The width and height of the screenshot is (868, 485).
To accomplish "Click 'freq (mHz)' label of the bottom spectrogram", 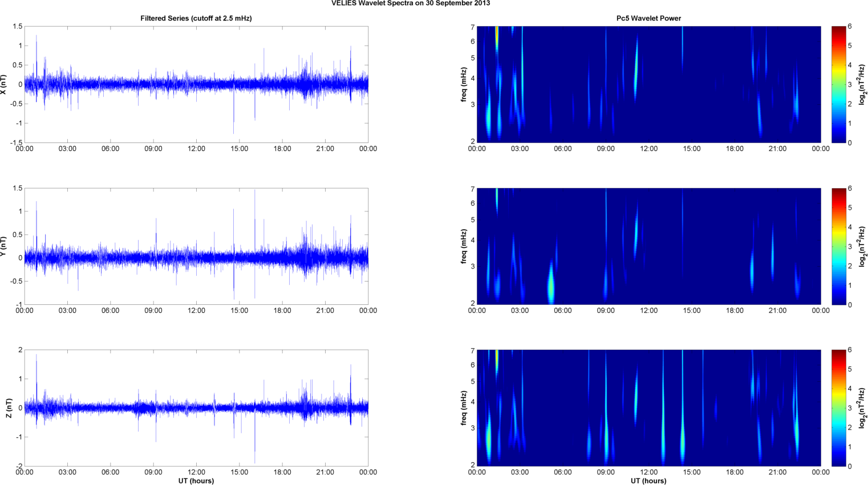I will [464, 408].
